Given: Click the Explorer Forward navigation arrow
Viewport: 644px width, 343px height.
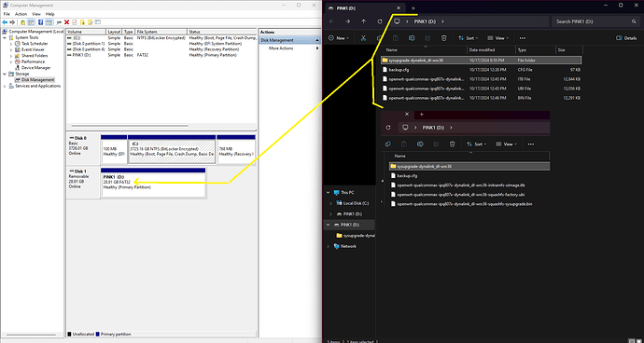Looking at the screenshot, I should click(348, 21).
